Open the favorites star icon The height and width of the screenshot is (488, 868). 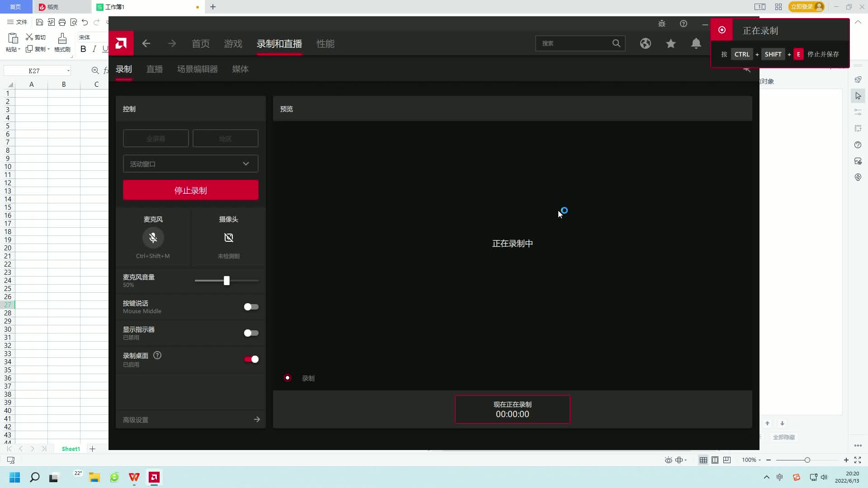coord(671,43)
